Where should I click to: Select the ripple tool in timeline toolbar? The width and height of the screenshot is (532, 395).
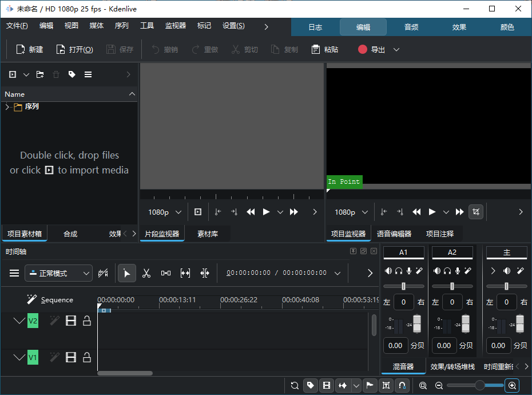(x=205, y=273)
